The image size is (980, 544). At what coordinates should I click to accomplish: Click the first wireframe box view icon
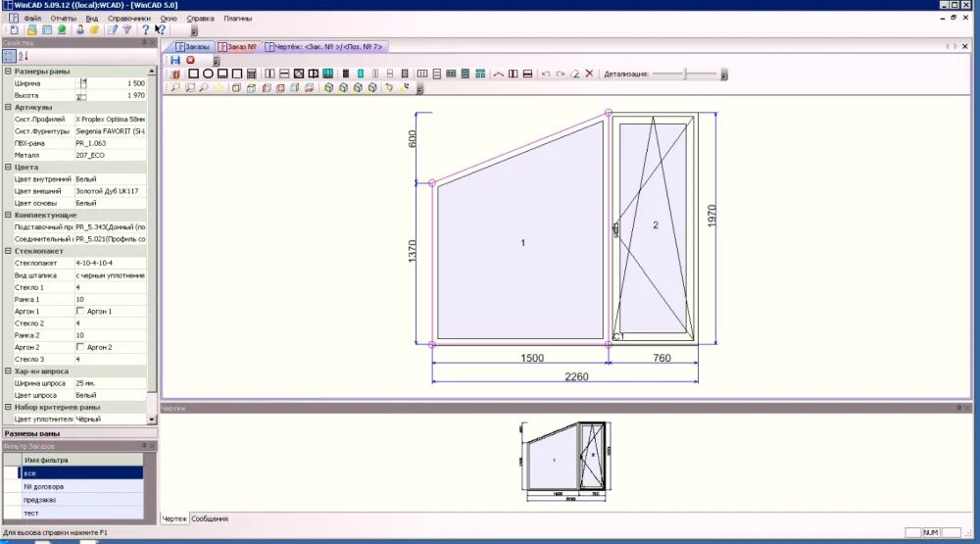236,88
